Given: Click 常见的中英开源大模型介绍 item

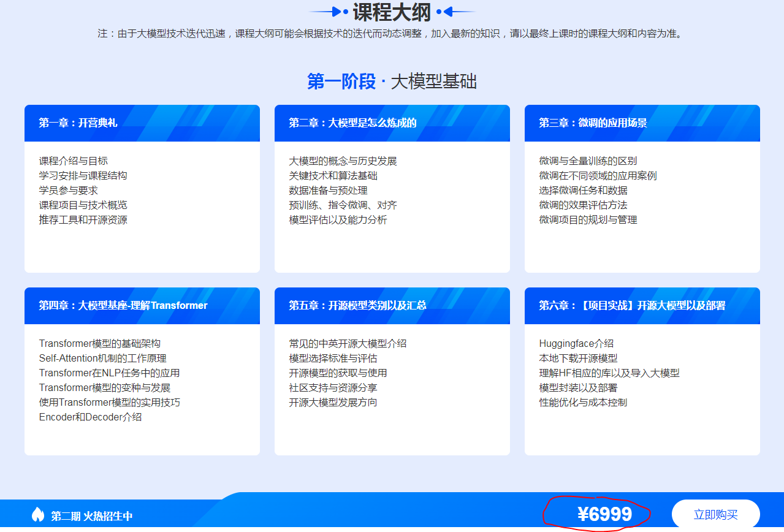Looking at the screenshot, I should point(348,343).
